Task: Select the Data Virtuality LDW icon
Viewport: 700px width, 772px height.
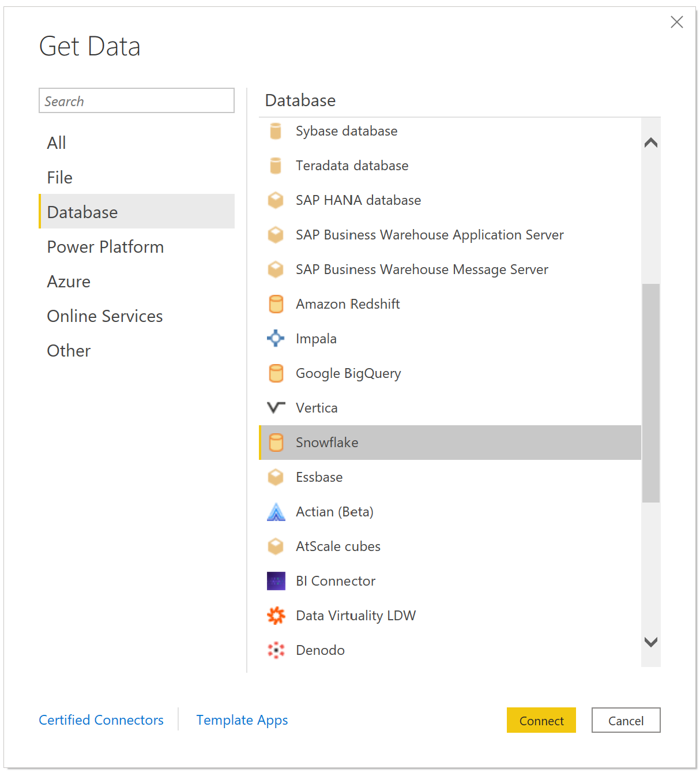Action: [x=276, y=616]
